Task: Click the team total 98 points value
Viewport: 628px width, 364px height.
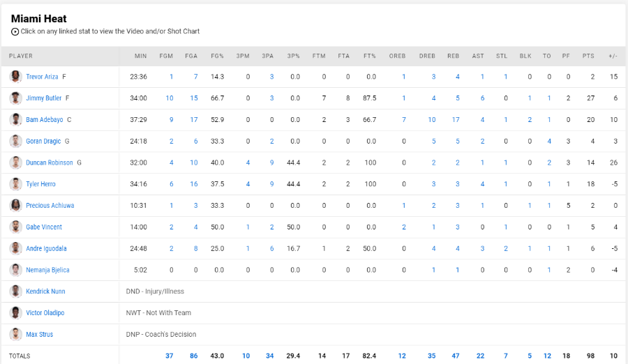Action: pyautogui.click(x=591, y=356)
